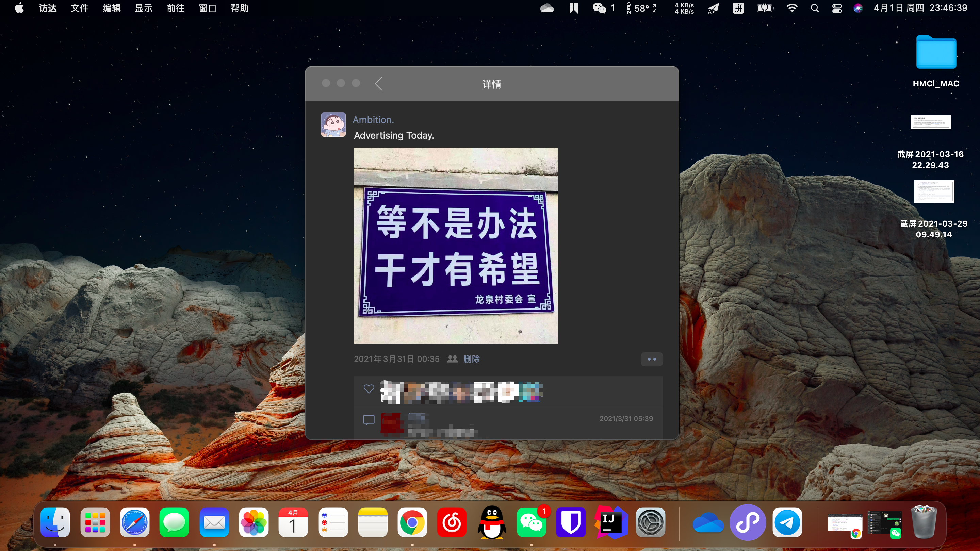Open the 窗口 menu
This screenshot has height=551, width=980.
click(207, 8)
